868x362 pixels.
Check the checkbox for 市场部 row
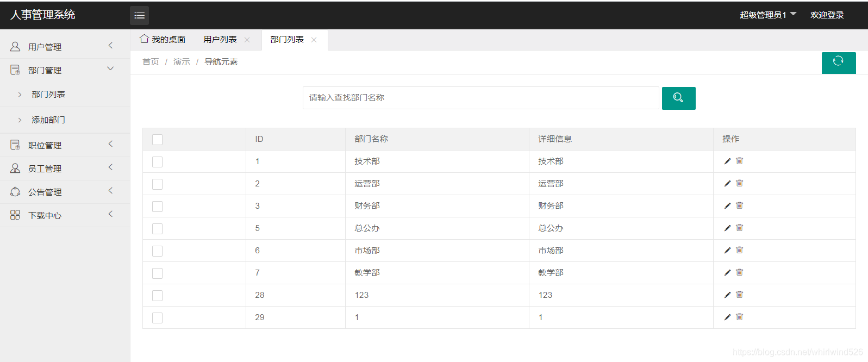point(158,251)
